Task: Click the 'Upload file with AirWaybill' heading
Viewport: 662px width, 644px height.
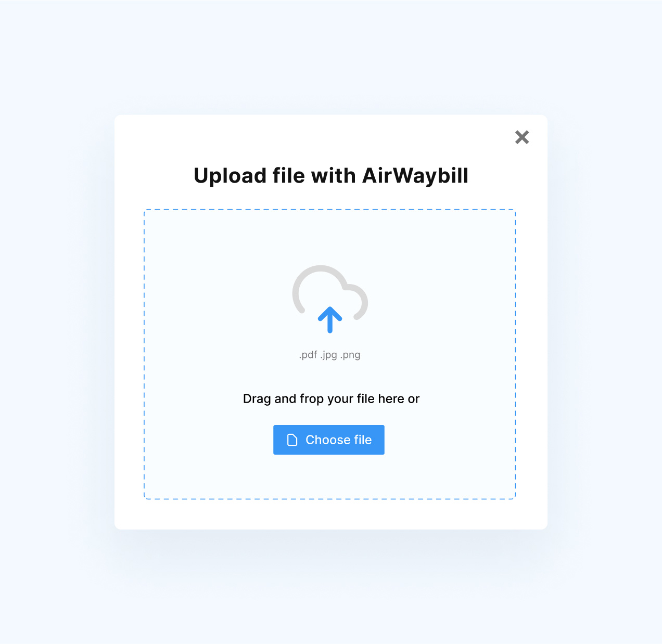Action: [x=331, y=176]
